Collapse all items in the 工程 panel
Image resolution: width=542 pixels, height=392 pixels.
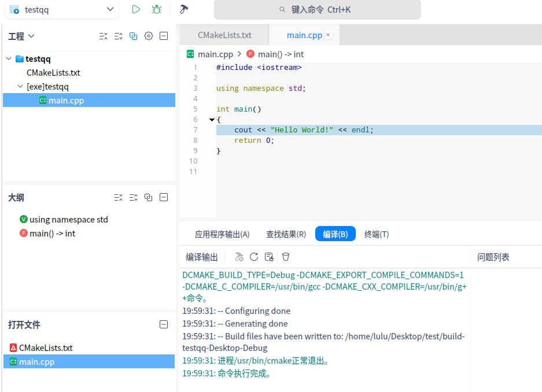(104, 36)
